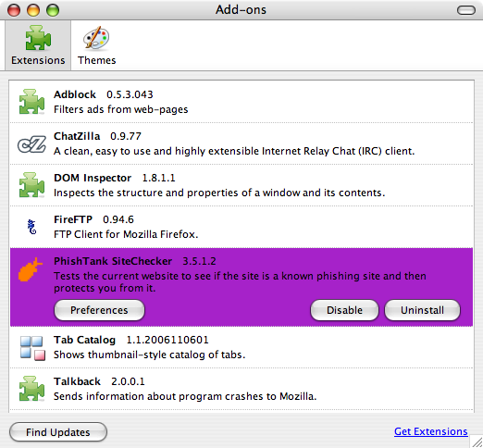Click Adblock version 0.5.3.043
Image resolution: width=483 pixels, height=448 pixels.
tap(130, 94)
